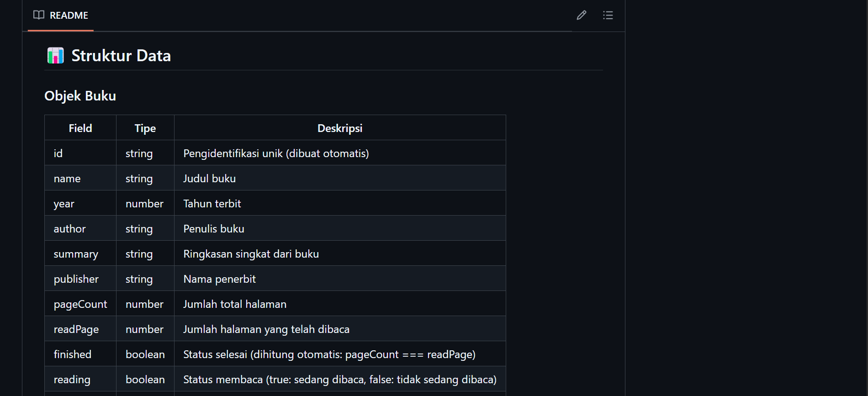Click the Objek Buku heading
This screenshot has height=396, width=868.
click(x=80, y=95)
